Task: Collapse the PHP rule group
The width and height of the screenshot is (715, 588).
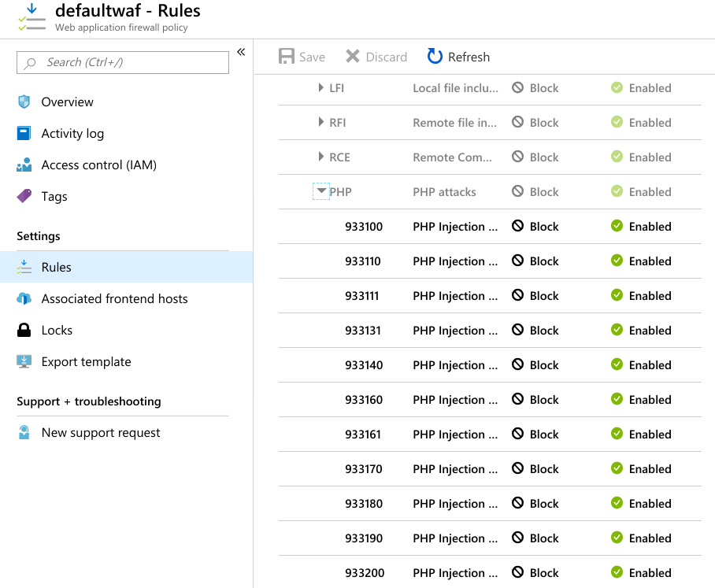Action: [321, 191]
